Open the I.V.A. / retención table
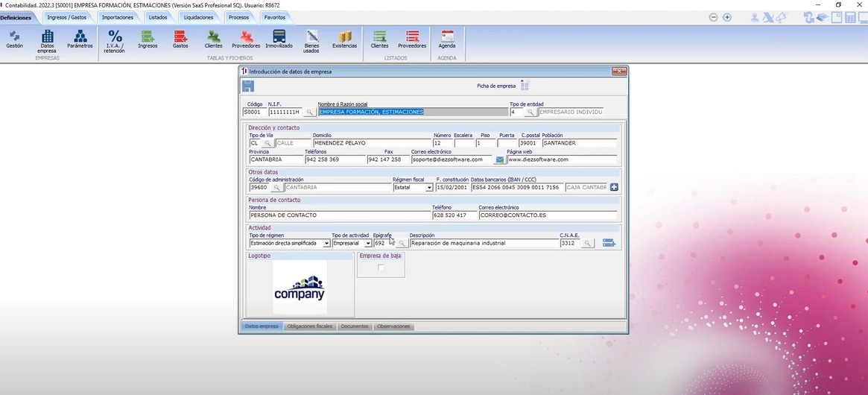This screenshot has width=868, height=395. tap(115, 42)
